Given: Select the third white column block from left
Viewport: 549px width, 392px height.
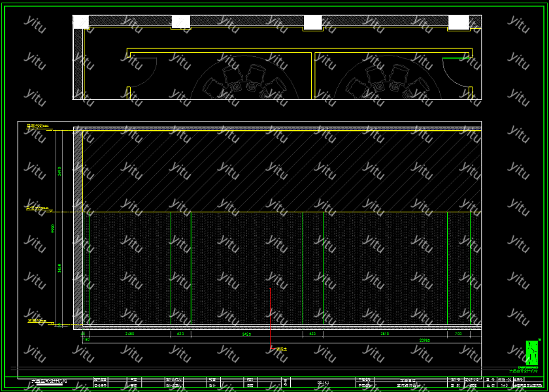Looking at the screenshot, I should coord(312,23).
